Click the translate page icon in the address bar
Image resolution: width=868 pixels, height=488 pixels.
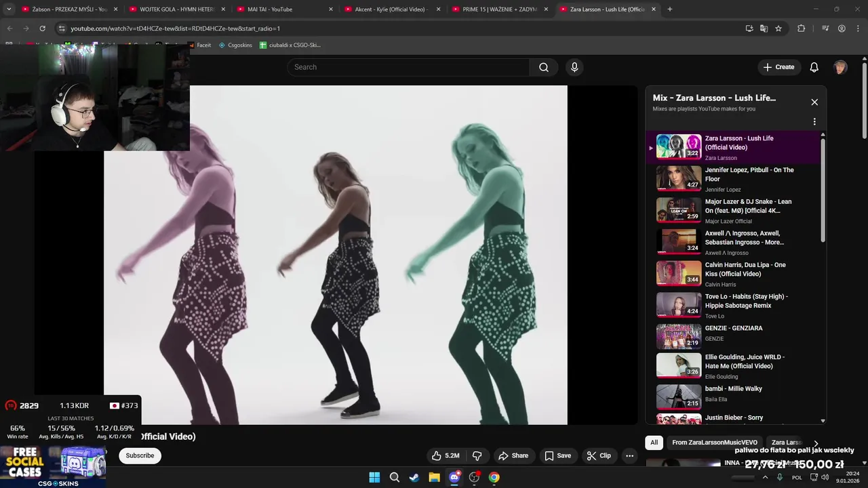click(x=764, y=28)
